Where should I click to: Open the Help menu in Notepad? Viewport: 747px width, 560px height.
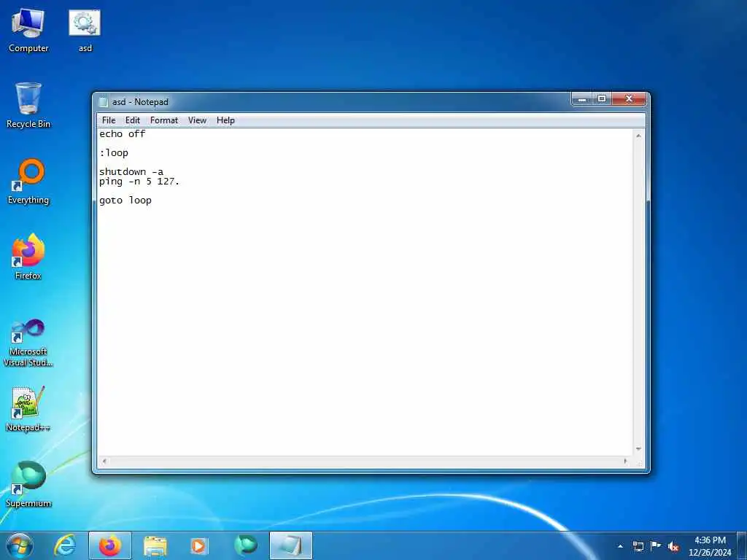pos(225,120)
